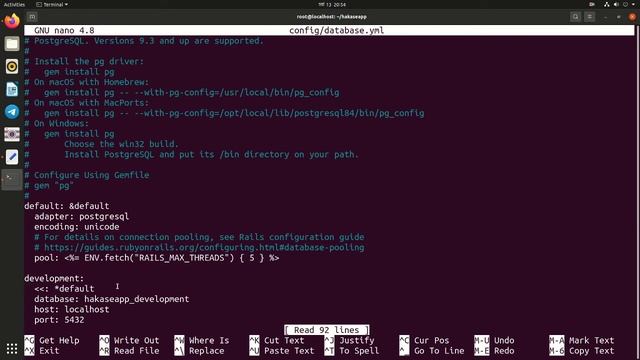Click the "PostgreSQL. Versions 9.3" comment line
This screenshot has height=360, width=640.
(144, 41)
